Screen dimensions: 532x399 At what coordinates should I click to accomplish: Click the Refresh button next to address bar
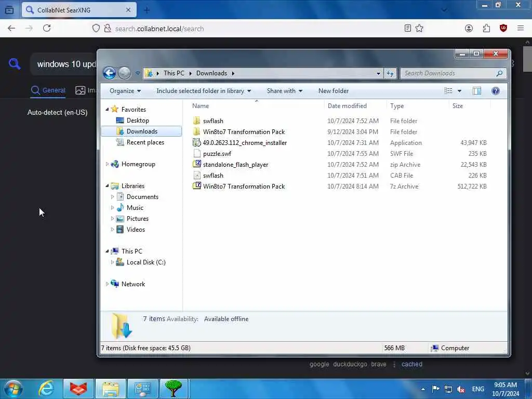(390, 73)
